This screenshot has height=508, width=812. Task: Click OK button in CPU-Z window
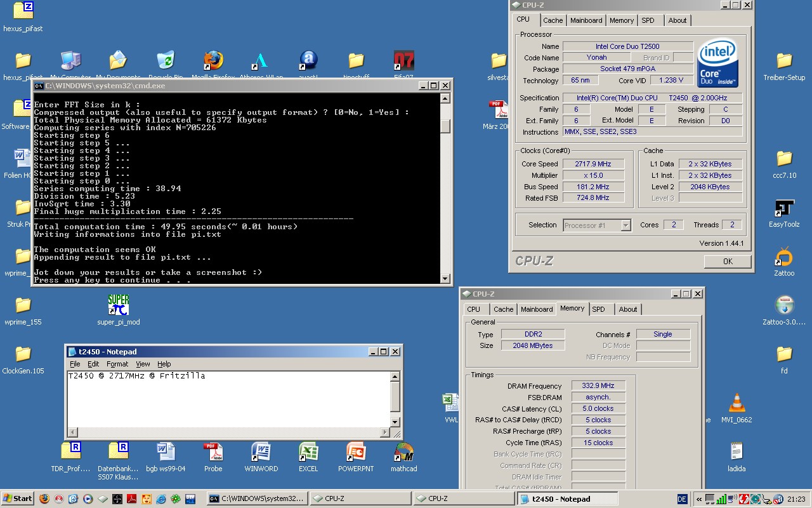pos(728,261)
